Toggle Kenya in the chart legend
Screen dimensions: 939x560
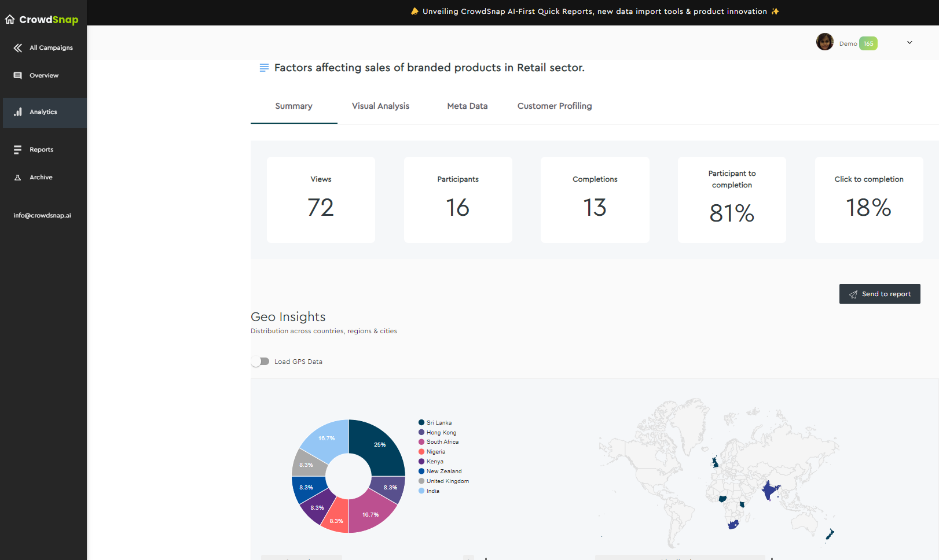[x=431, y=462]
